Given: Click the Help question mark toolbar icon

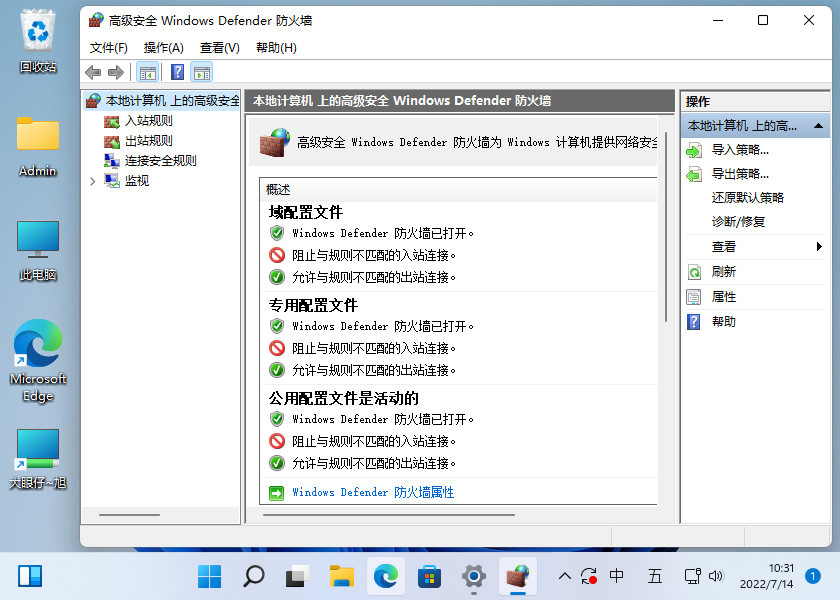Looking at the screenshot, I should coord(177,71).
